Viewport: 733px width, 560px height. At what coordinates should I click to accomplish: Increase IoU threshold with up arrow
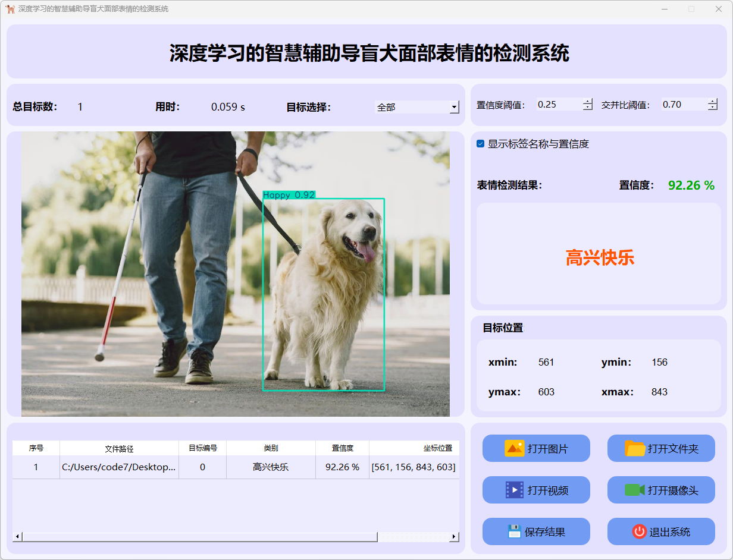point(713,102)
